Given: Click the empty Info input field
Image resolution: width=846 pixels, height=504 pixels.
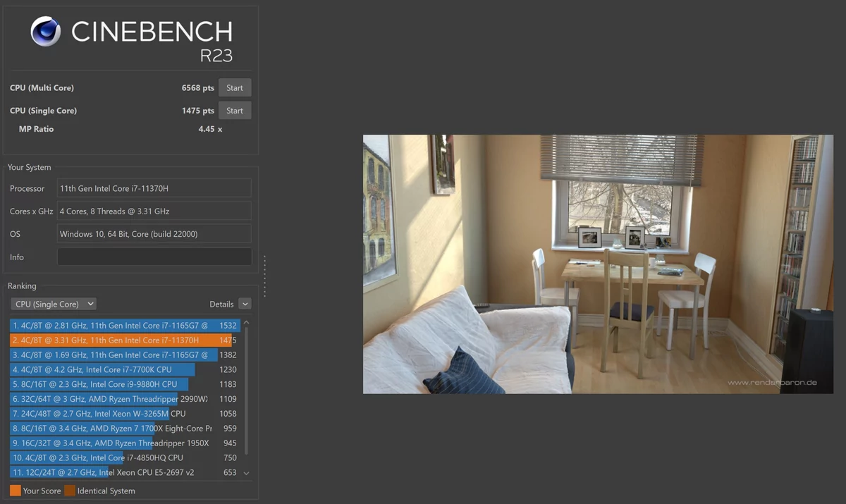Looking at the screenshot, I should tap(154, 257).
